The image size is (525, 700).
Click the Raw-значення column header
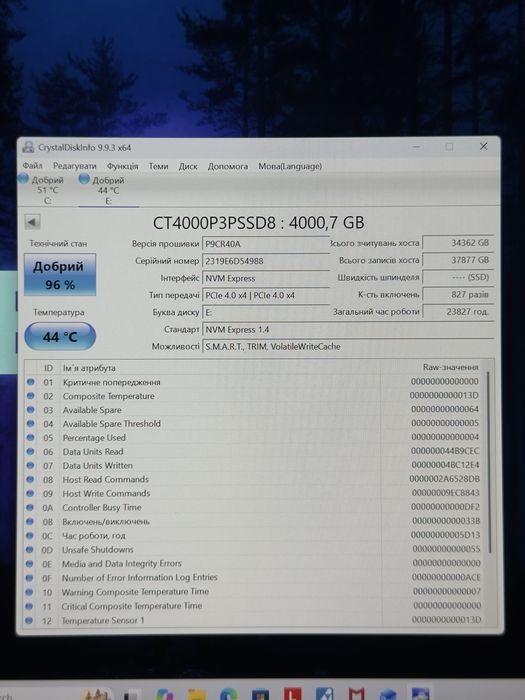(x=451, y=367)
